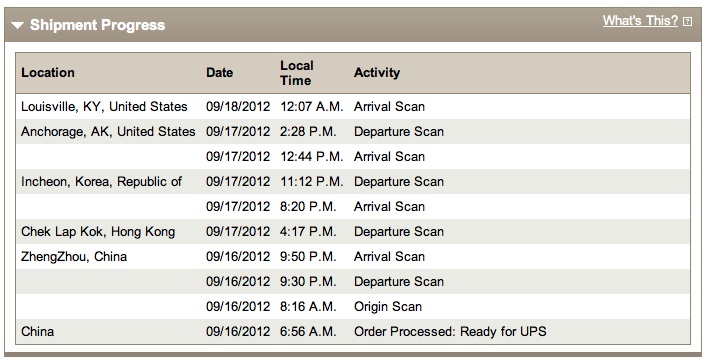Screen dimensions: 708x362
Task: Click the Anchorage, AK, United States entry
Action: [108, 132]
